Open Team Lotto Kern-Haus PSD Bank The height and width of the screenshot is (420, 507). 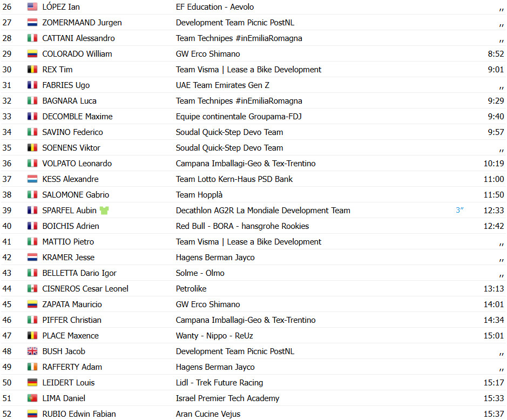click(234, 179)
